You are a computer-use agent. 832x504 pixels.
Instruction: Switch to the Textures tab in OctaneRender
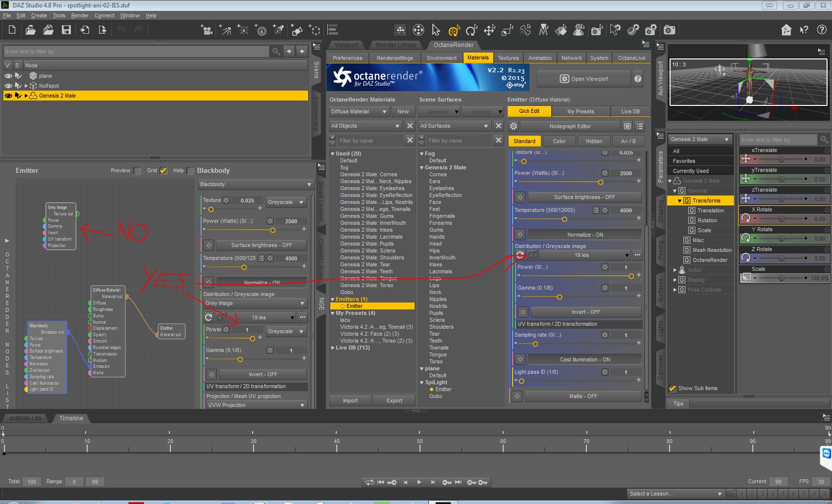pyautogui.click(x=508, y=58)
